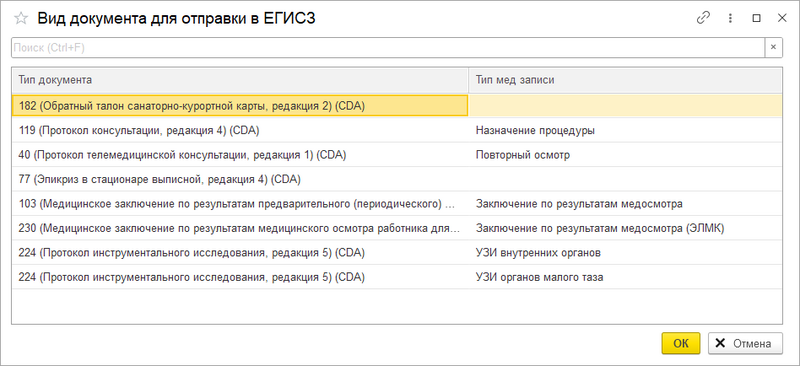This screenshot has width=800, height=366.
Task: Click Повторный осмотр cell
Action: point(625,155)
